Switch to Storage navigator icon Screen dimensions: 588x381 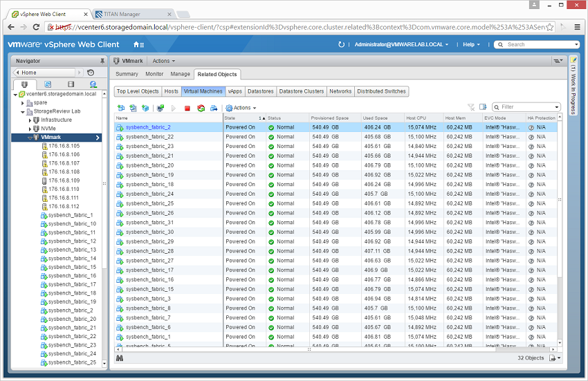click(71, 84)
